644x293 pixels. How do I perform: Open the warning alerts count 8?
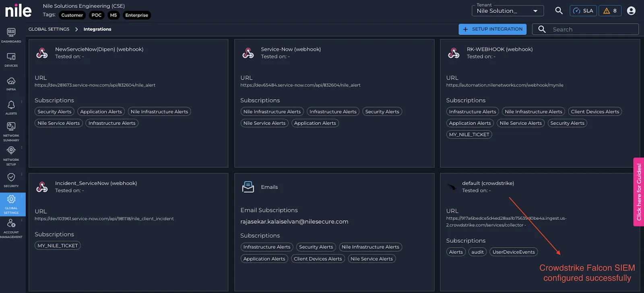click(610, 11)
